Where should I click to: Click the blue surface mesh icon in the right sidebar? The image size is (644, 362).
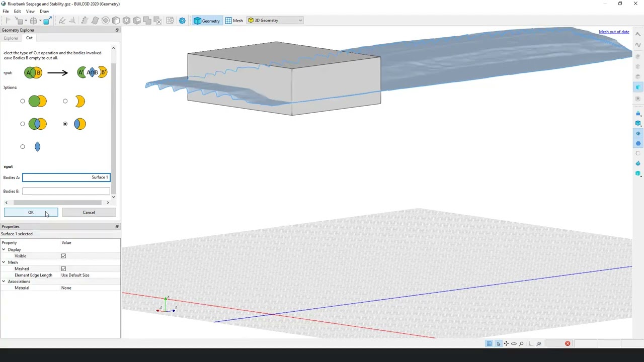638,164
